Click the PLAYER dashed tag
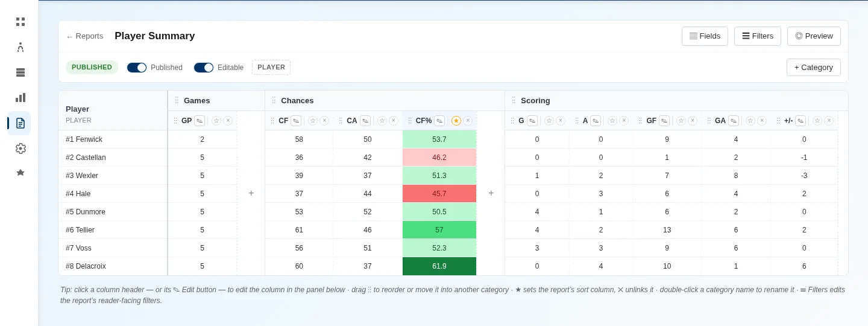The image size is (868, 326). tap(271, 68)
